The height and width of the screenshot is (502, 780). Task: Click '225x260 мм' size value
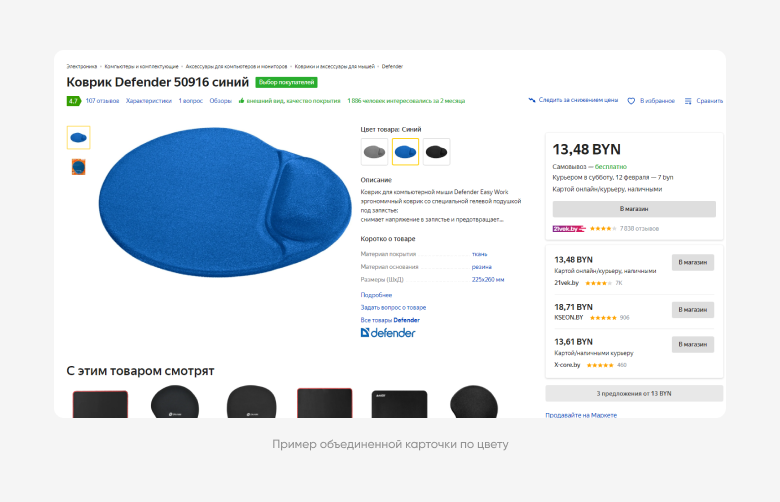[488, 280]
